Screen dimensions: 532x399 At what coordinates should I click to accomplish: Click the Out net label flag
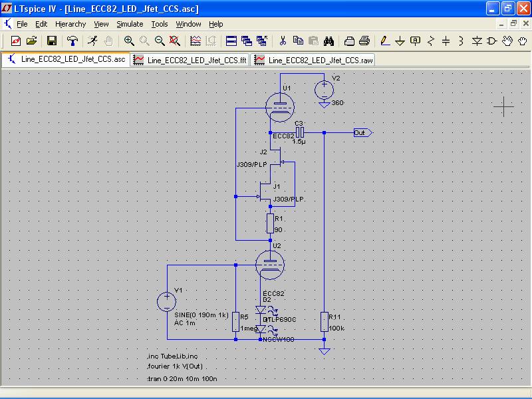tap(362, 132)
